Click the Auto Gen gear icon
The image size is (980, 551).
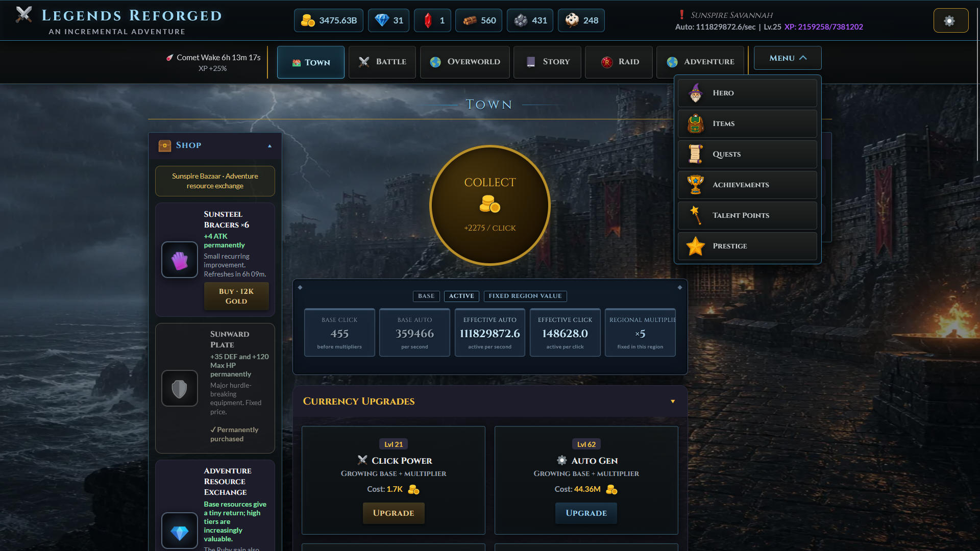click(x=562, y=460)
